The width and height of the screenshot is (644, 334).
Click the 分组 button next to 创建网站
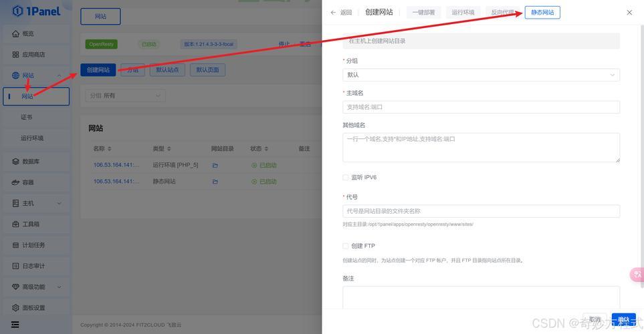pos(132,69)
